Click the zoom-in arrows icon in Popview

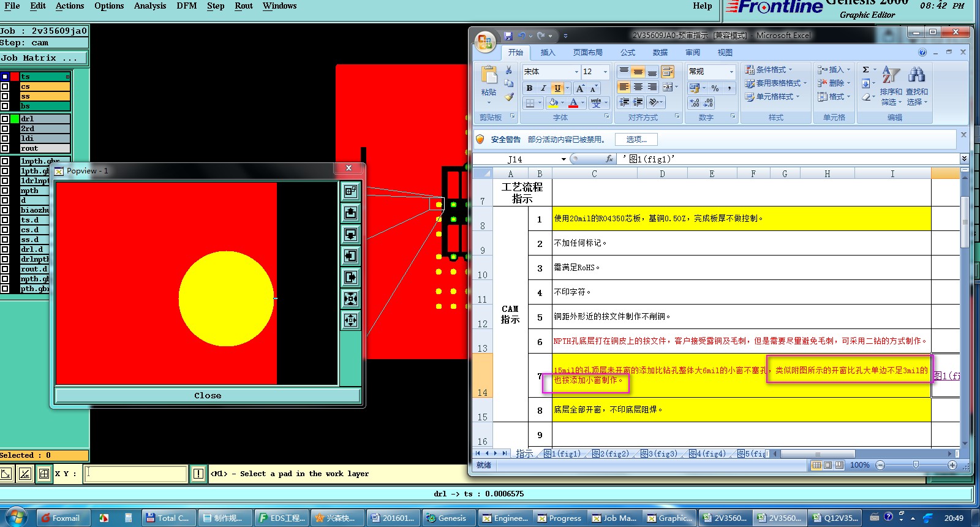[x=350, y=298]
